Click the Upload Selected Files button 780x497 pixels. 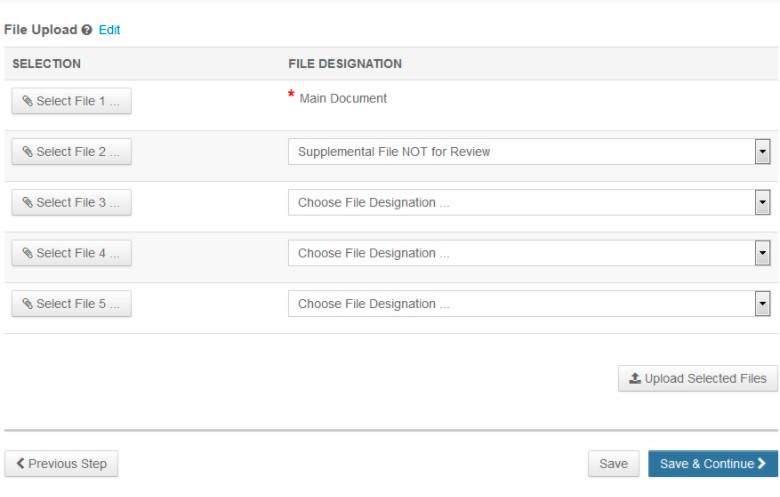(697, 378)
